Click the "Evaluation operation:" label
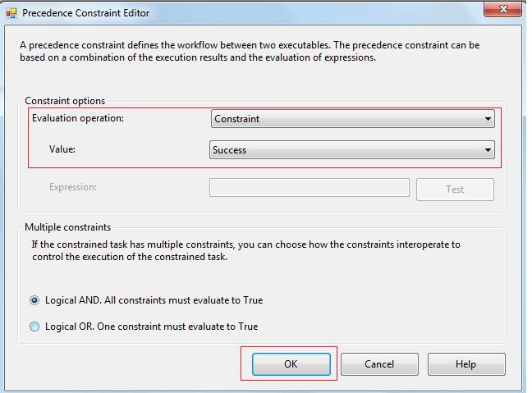The width and height of the screenshot is (532, 393). tap(77, 118)
